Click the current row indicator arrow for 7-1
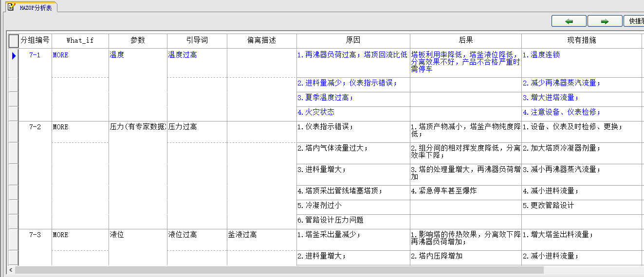The width and height of the screenshot is (644, 277). tap(14, 56)
